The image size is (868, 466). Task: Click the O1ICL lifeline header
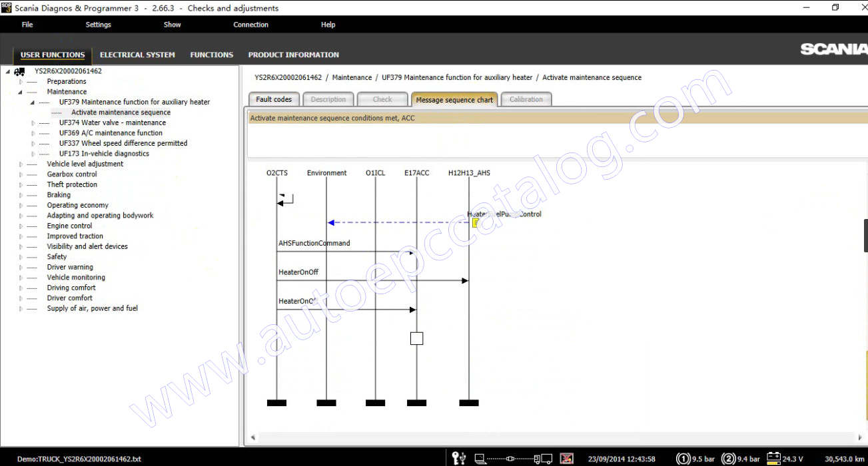pos(375,173)
